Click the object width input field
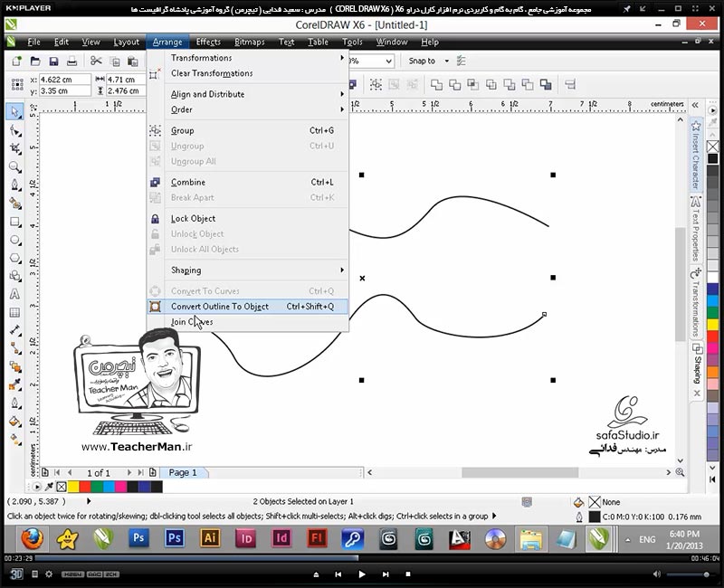The height and width of the screenshot is (588, 724). [x=125, y=80]
